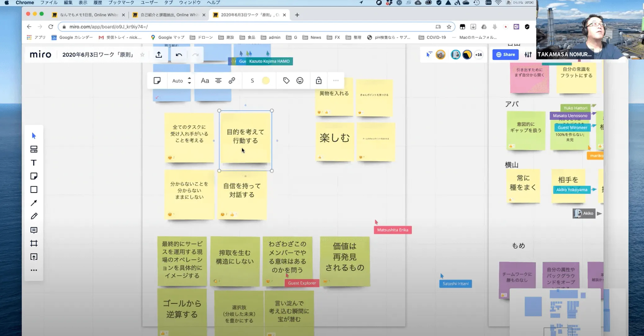Select the sticky note ゴールから逆算する
The height and width of the screenshot is (336, 644).
pos(182,313)
